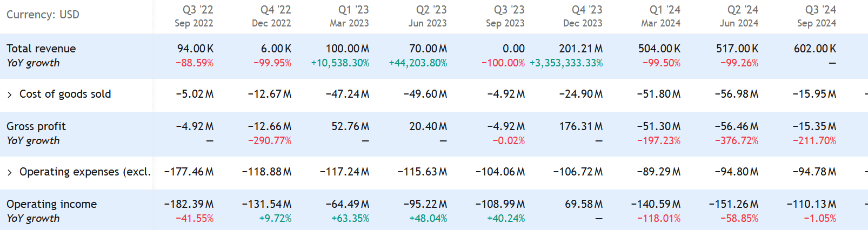868x230 pixels.
Task: Click the Q4 '22 Dec 2022 column header
Action: coord(272,16)
